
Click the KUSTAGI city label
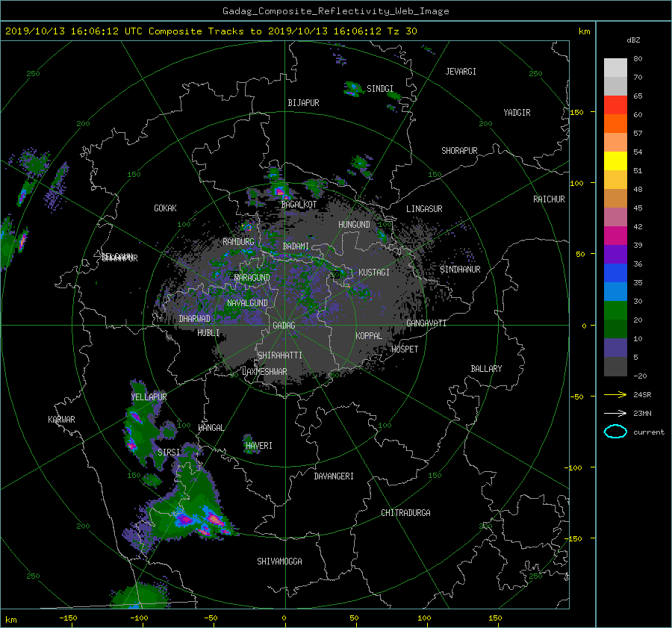tap(374, 273)
